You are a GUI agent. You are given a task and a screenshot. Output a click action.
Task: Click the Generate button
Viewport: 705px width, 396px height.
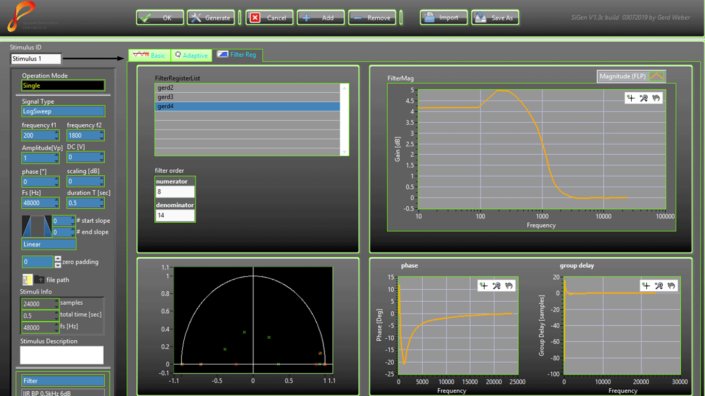pyautogui.click(x=211, y=18)
